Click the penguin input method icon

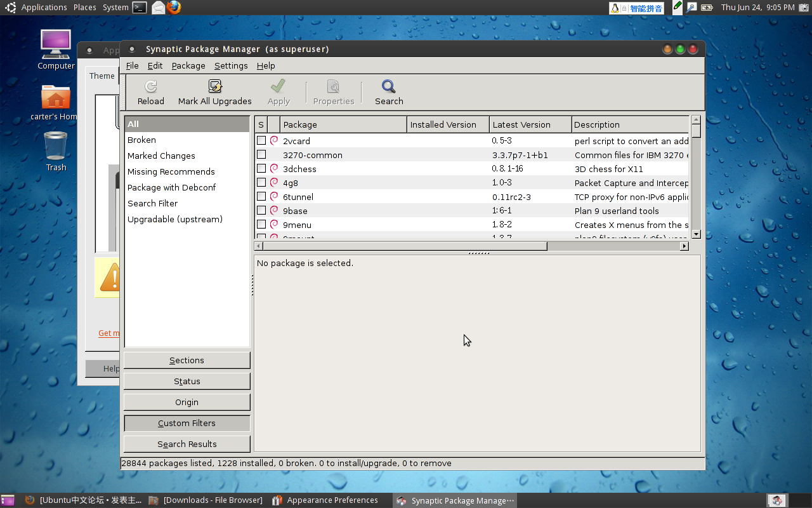[615, 8]
